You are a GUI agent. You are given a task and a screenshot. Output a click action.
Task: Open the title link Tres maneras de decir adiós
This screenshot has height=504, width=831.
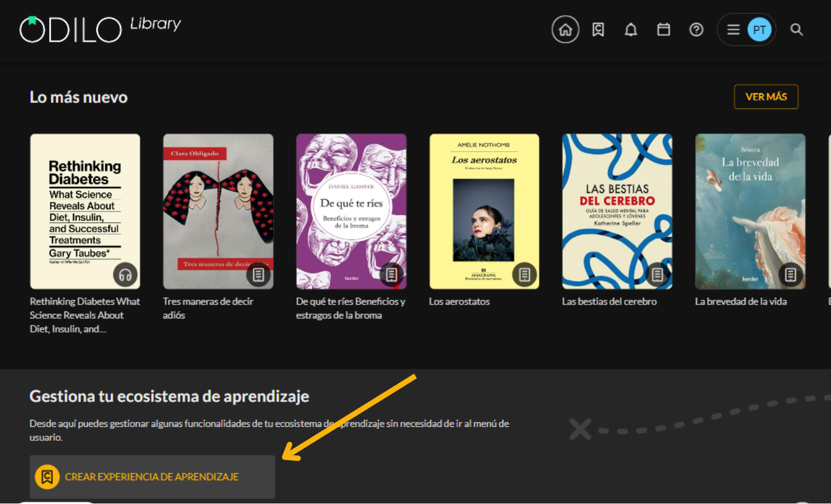click(208, 308)
